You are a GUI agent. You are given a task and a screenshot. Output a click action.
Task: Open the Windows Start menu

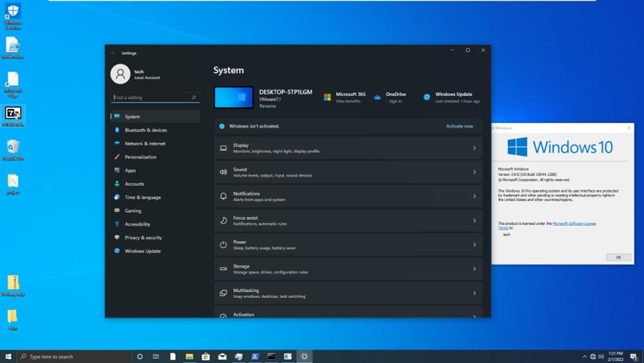click(8, 357)
